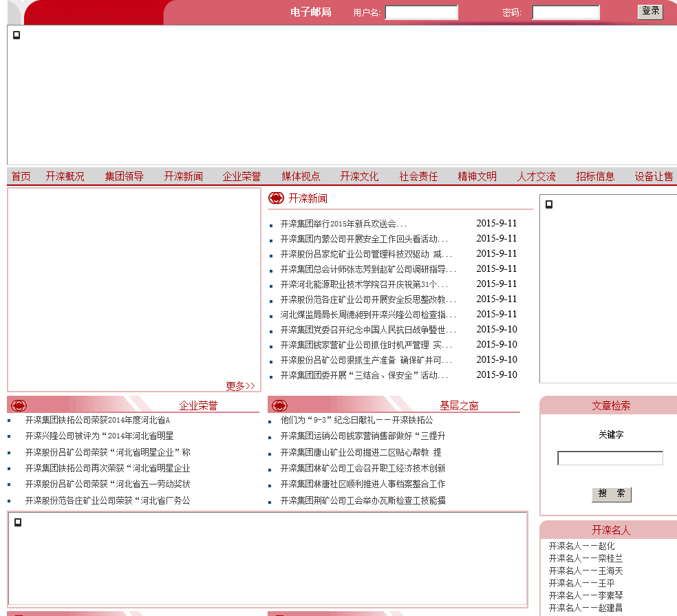Viewport: 677px width, 616px height.
Task: Open the 招标信息 menu item
Action: (x=595, y=176)
